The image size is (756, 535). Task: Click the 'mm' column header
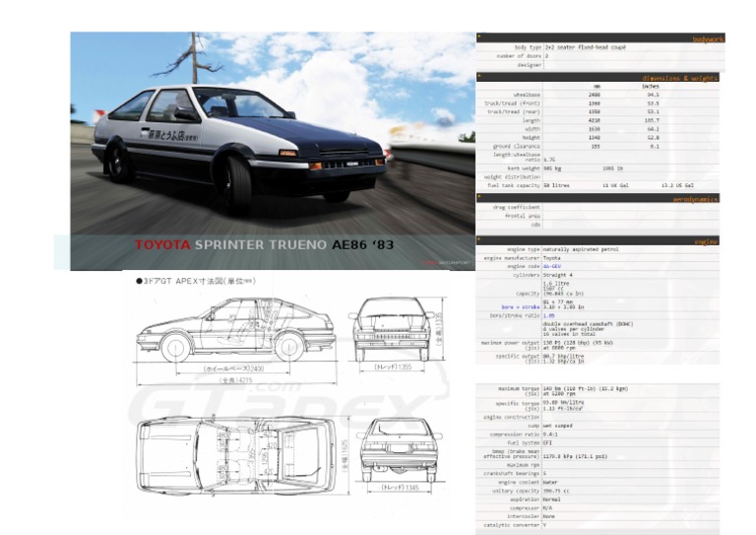pos(597,87)
